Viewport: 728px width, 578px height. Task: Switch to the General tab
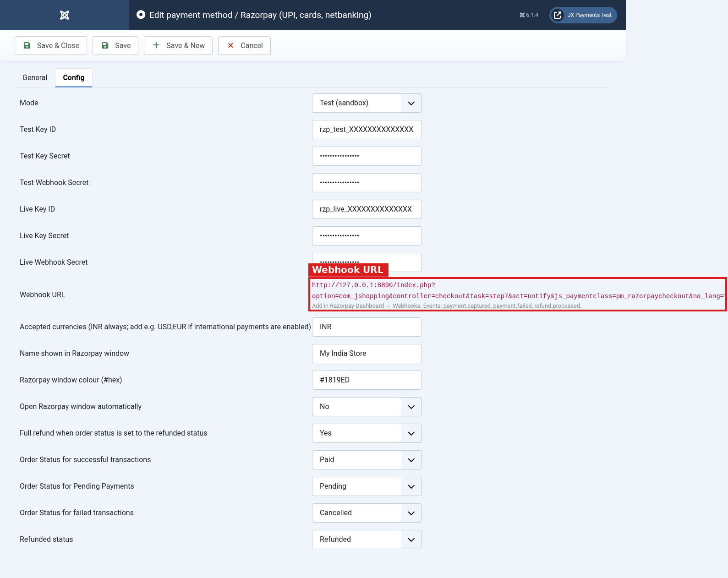(x=35, y=77)
